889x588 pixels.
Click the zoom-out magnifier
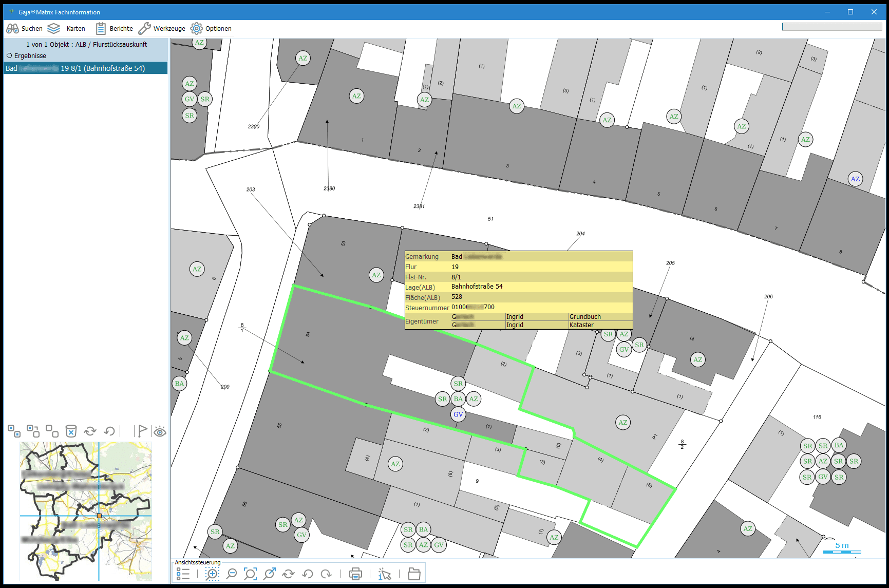232,574
